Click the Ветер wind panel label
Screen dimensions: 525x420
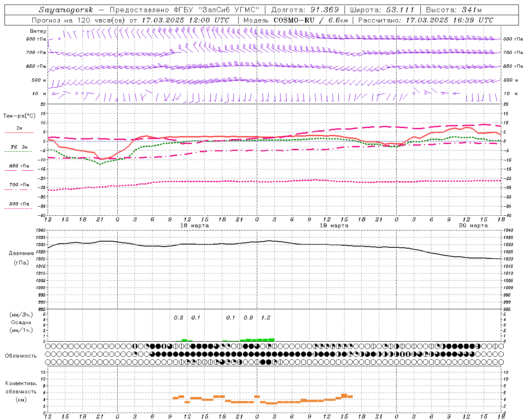(x=38, y=31)
